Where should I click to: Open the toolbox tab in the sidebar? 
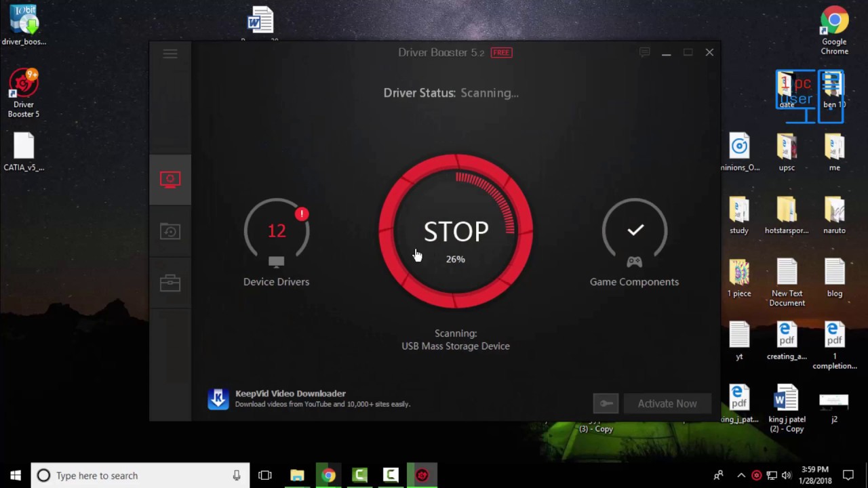pos(170,283)
